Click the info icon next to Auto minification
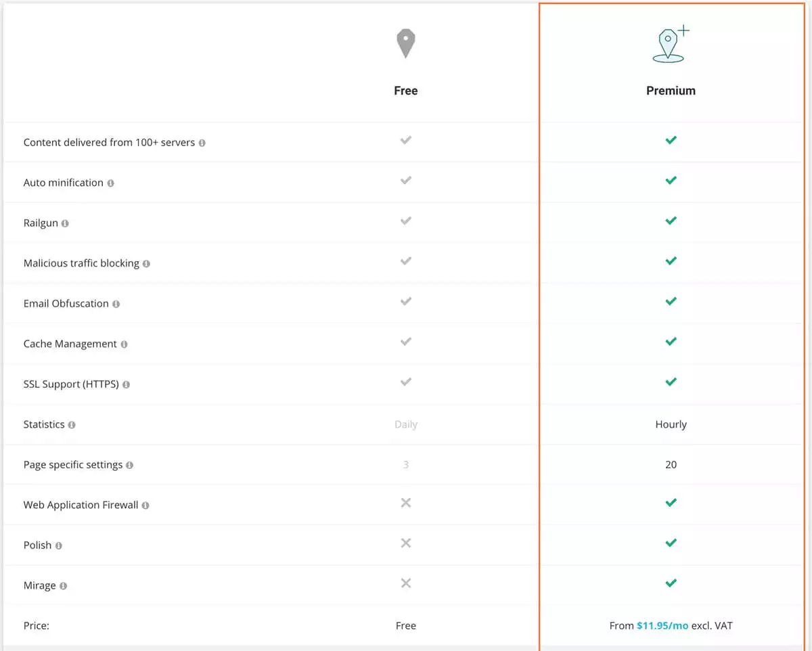Viewport: 812px width, 651px height. [112, 183]
